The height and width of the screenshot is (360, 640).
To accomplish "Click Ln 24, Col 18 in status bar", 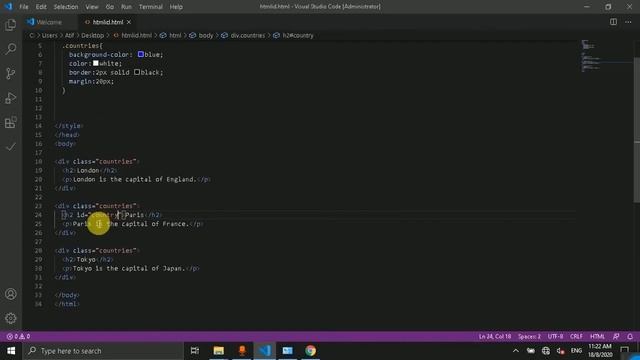I will 495,336.
